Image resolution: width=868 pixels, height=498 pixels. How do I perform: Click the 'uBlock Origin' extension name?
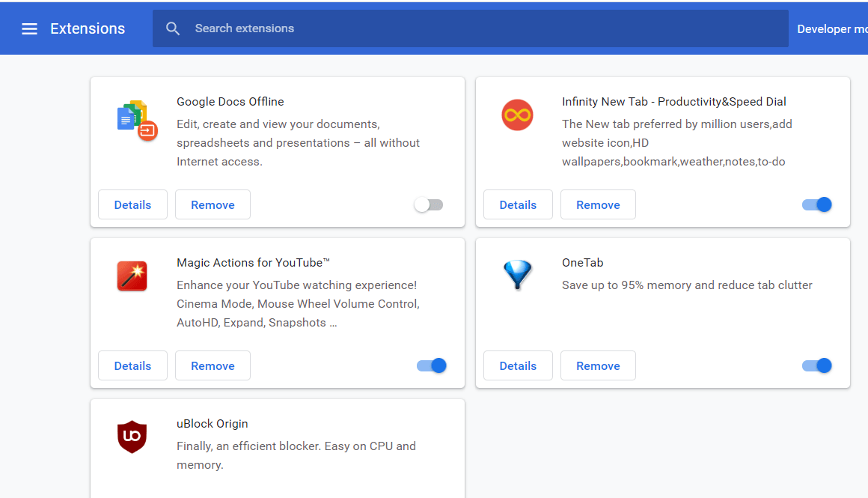(212, 424)
